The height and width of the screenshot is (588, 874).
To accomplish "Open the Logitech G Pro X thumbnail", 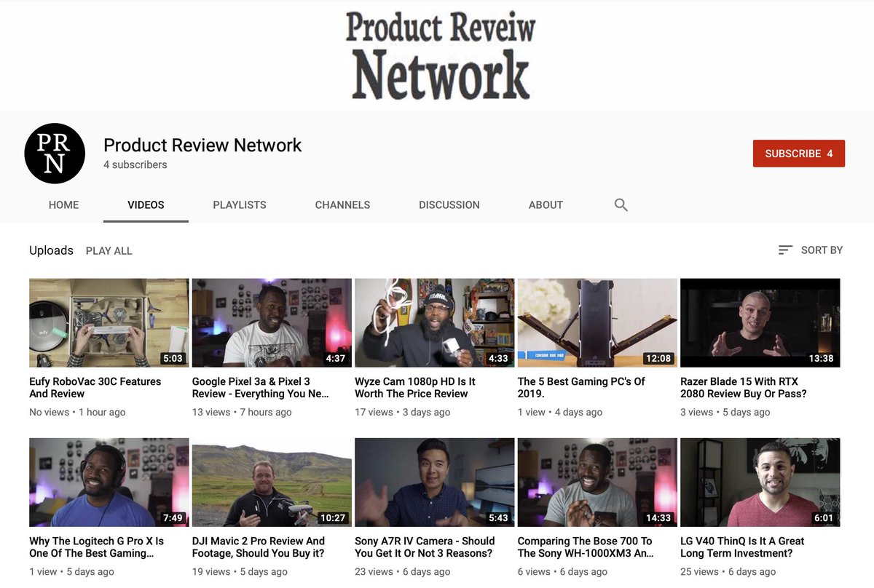I will pos(109,482).
